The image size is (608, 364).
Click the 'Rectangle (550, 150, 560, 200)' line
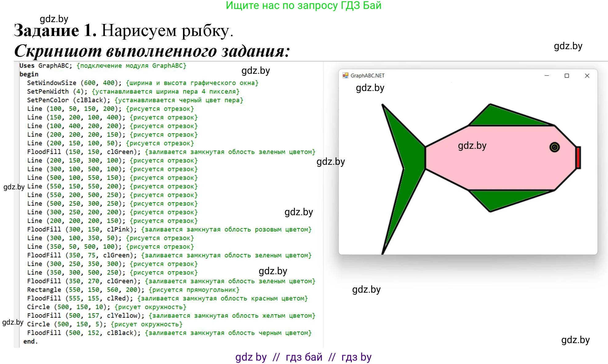tap(85, 290)
